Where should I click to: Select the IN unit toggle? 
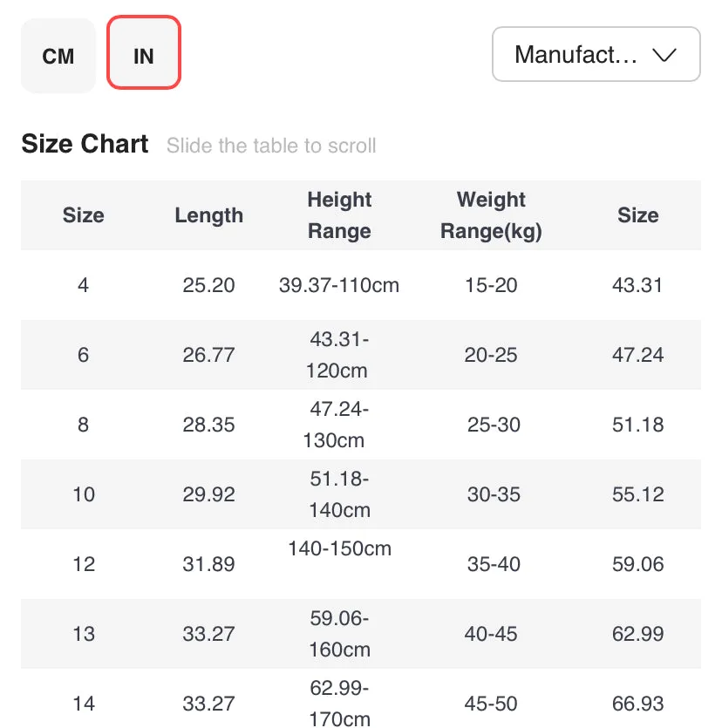click(x=144, y=52)
